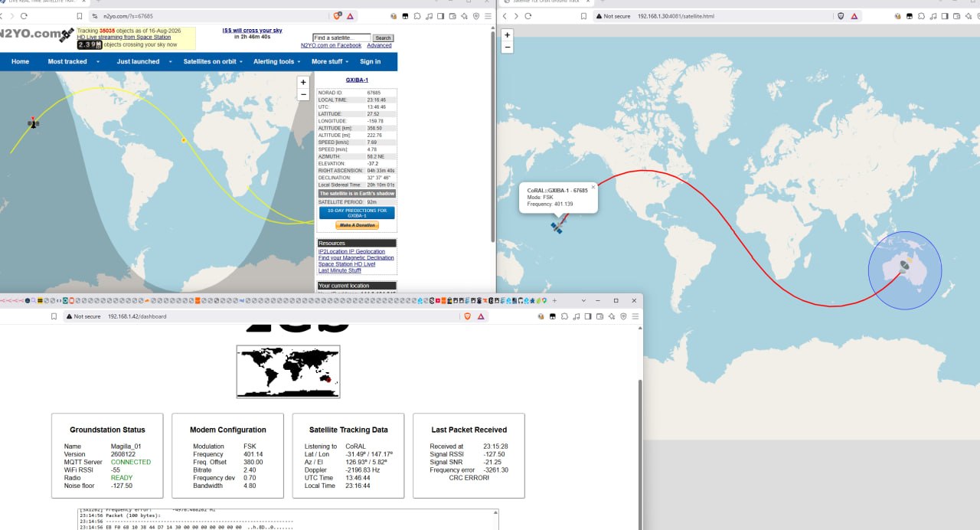Open the Sign in menu item
Screen dimensions: 980x530
point(370,61)
